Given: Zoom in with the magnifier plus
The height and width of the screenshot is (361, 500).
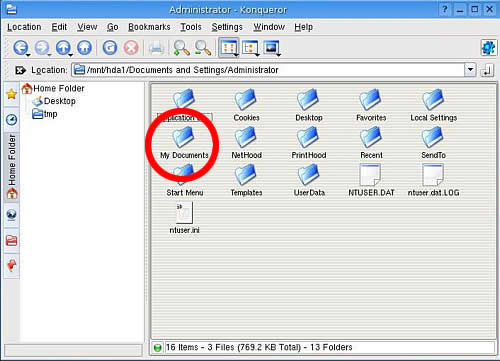Looking at the screenshot, I should tap(181, 48).
